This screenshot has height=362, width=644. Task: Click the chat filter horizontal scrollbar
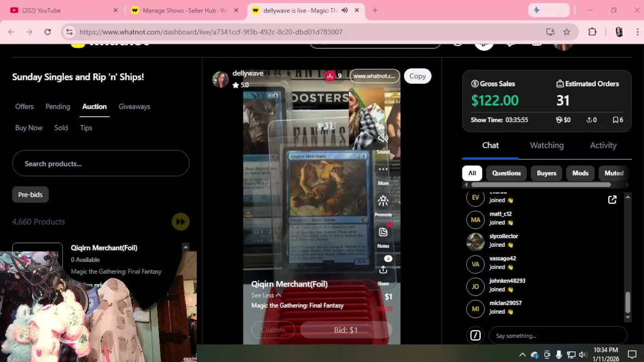(x=541, y=185)
